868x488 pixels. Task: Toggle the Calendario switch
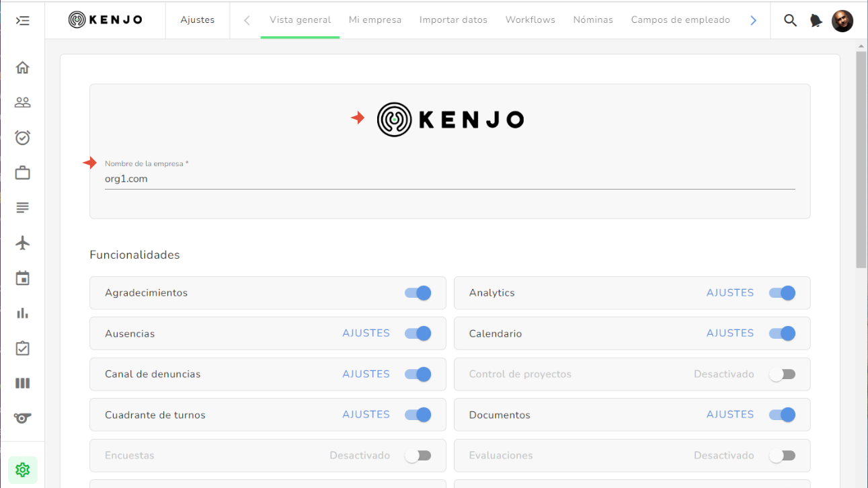[782, 333]
